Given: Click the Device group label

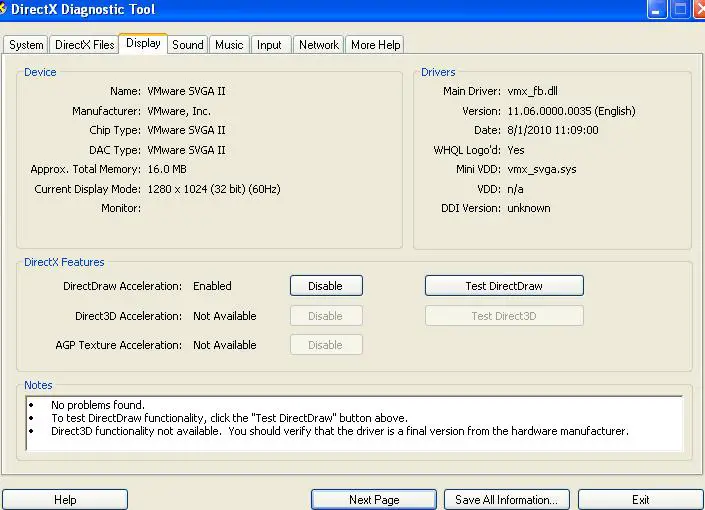Looking at the screenshot, I should 40,72.
